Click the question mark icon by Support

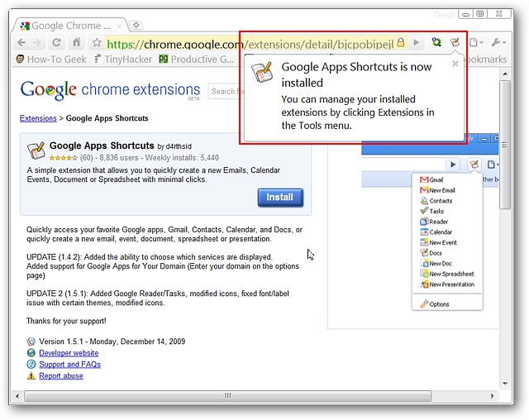point(31,365)
